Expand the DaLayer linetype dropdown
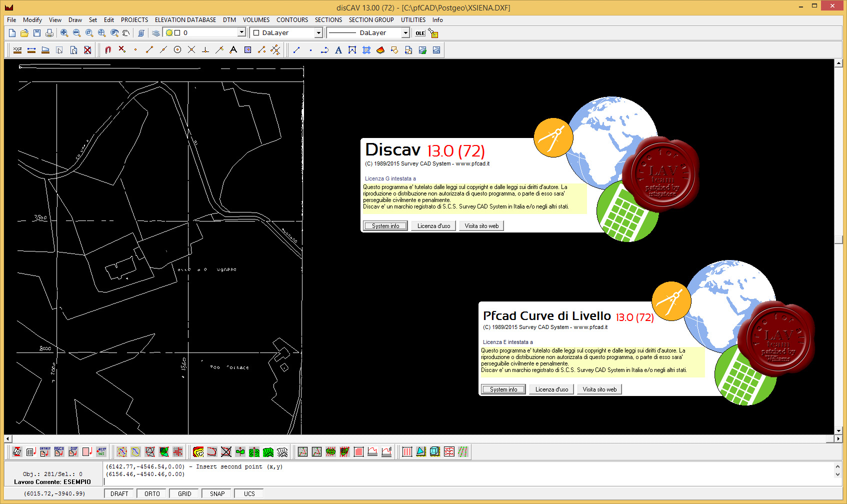 [x=405, y=33]
